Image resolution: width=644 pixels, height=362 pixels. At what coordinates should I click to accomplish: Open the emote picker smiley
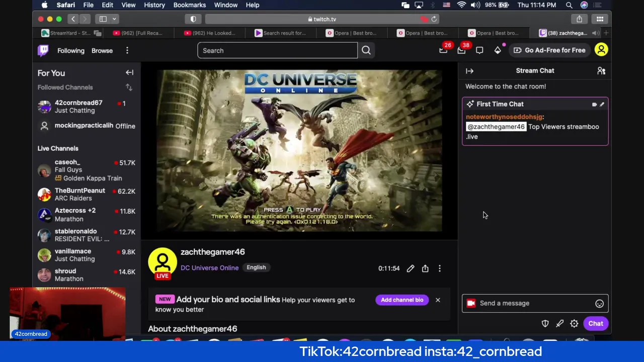pos(599,304)
